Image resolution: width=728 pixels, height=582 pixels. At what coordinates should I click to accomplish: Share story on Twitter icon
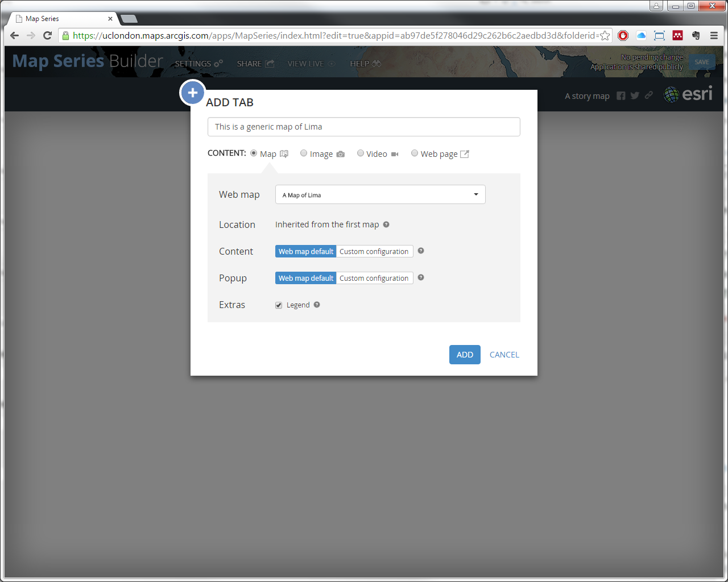coord(635,96)
